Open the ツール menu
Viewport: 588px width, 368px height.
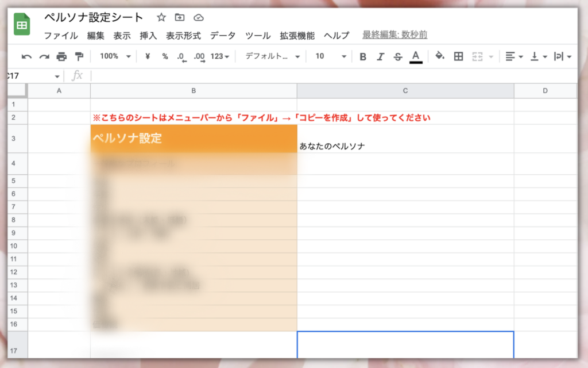[x=258, y=36]
